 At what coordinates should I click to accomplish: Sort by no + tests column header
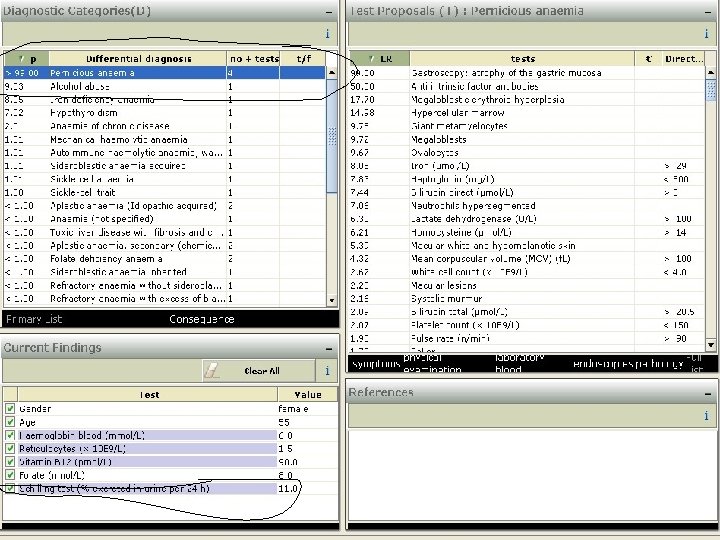[253, 59]
